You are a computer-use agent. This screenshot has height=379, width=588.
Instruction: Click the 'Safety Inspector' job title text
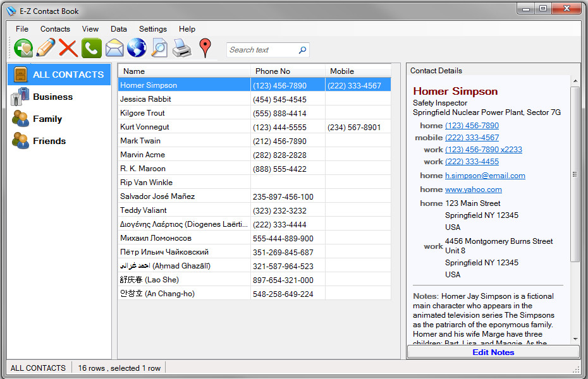coord(440,102)
